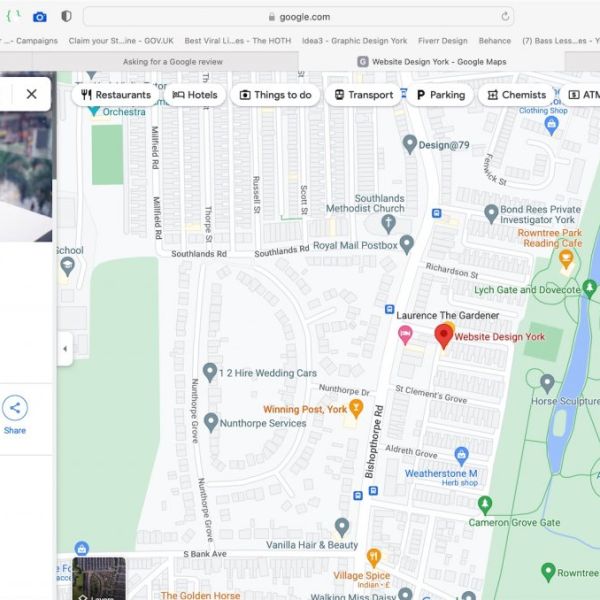Screen dimensions: 600x600
Task: Click the Nunthorpe Services pin
Action: tap(211, 422)
